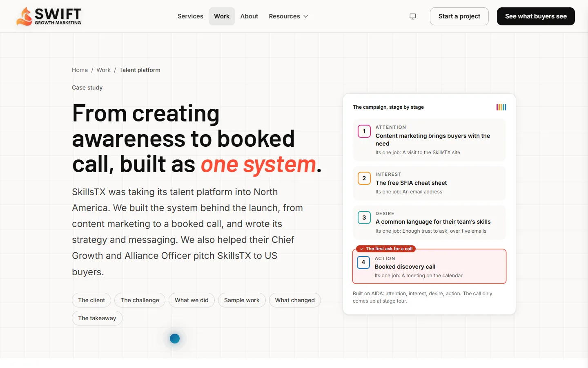
Task: Select the Attention stage card text
Action: pos(433,140)
